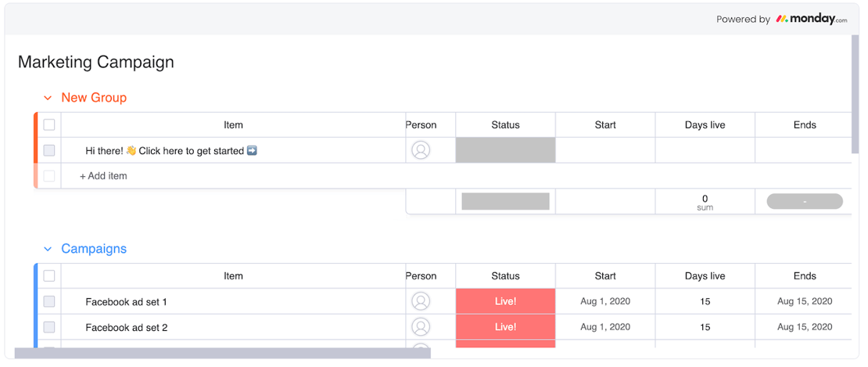This screenshot has width=868, height=367.
Task: Check the 'Hi there!' item checkbox
Action: click(49, 150)
